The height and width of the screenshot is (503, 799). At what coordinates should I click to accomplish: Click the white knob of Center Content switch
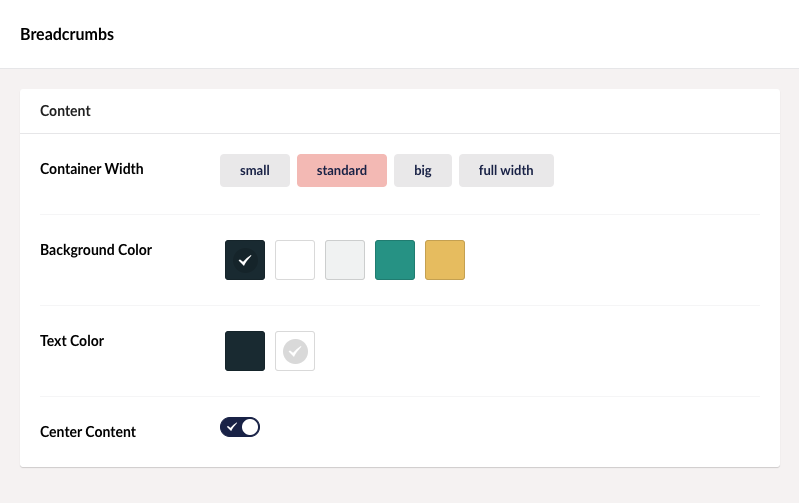(250, 427)
